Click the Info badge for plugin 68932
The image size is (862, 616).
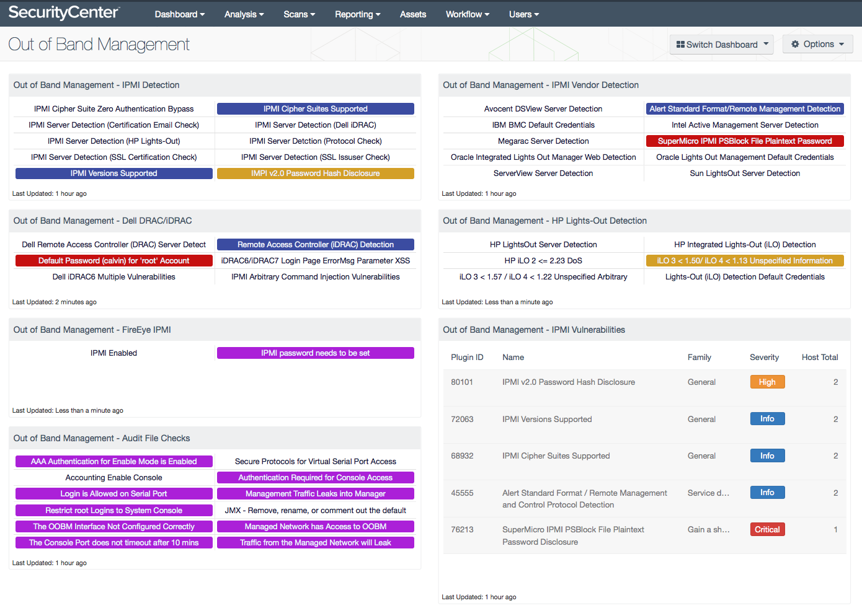coord(767,456)
